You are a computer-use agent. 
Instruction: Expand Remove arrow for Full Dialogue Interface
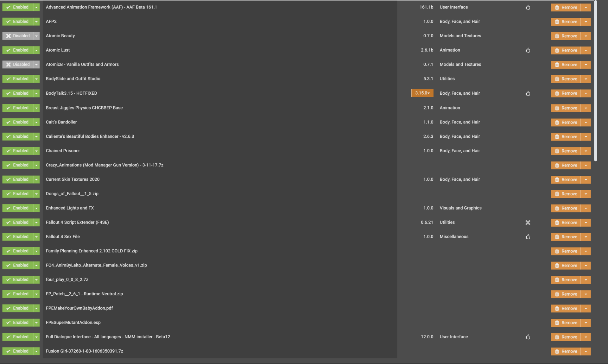coord(586,337)
